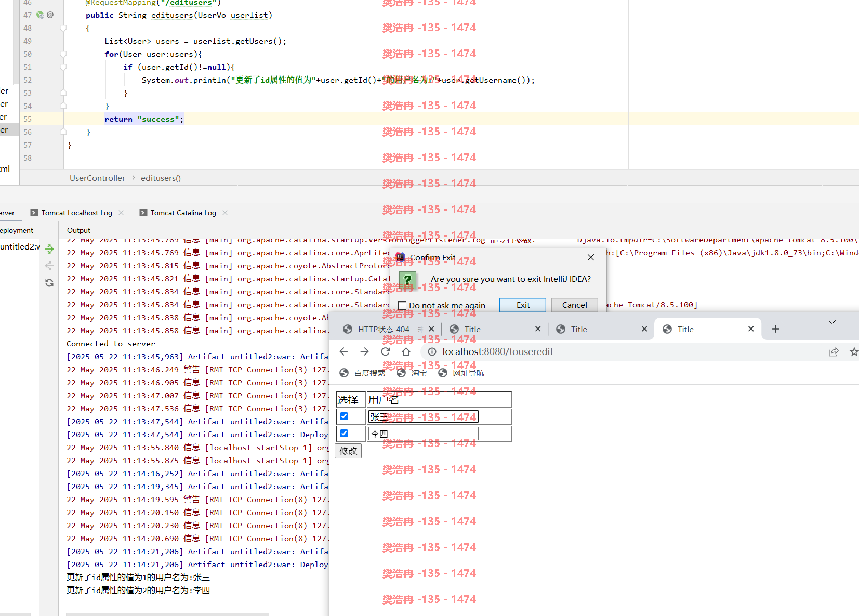
Task: Open the 淘宝 bookmark
Action: coord(412,373)
